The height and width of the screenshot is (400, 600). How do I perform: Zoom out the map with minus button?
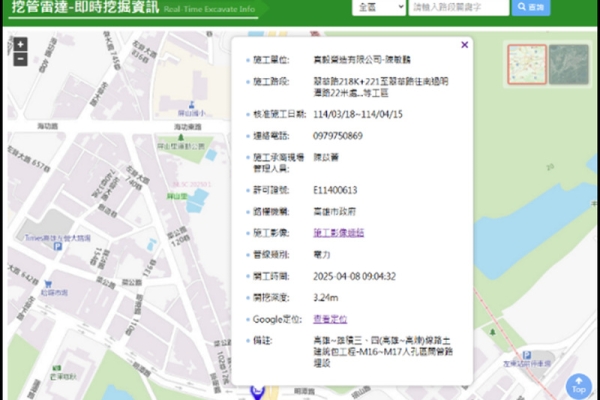coord(21,59)
